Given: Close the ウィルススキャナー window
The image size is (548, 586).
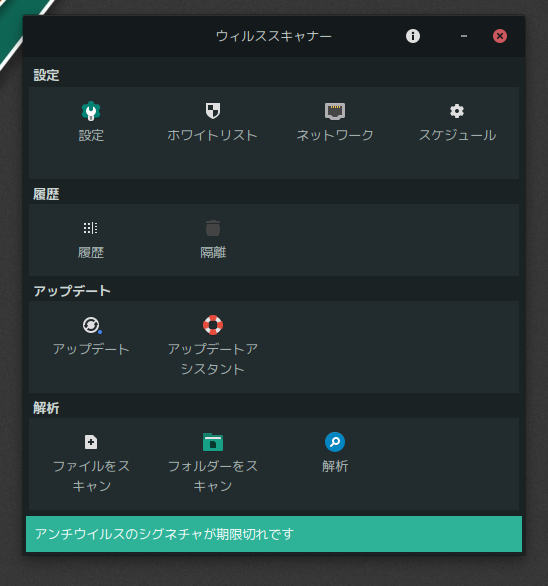Looking at the screenshot, I should coord(500,36).
